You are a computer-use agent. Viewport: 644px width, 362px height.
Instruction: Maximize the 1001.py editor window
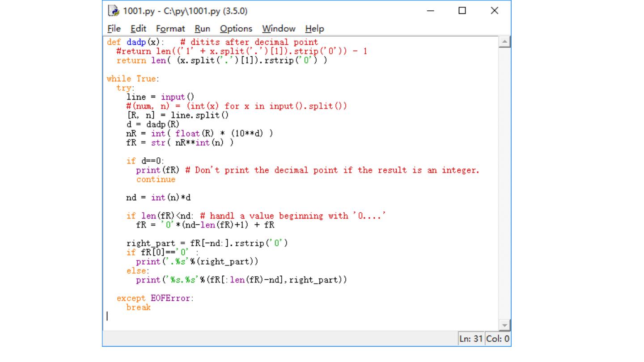click(462, 11)
